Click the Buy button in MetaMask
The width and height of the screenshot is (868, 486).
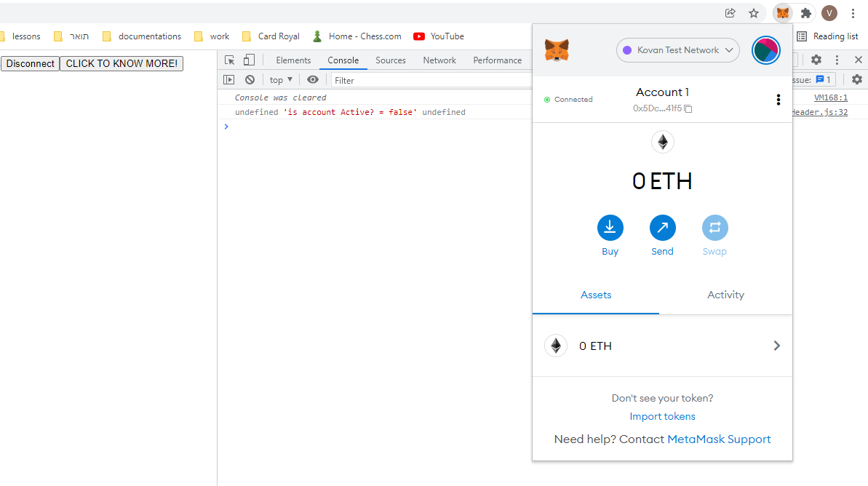pyautogui.click(x=610, y=236)
